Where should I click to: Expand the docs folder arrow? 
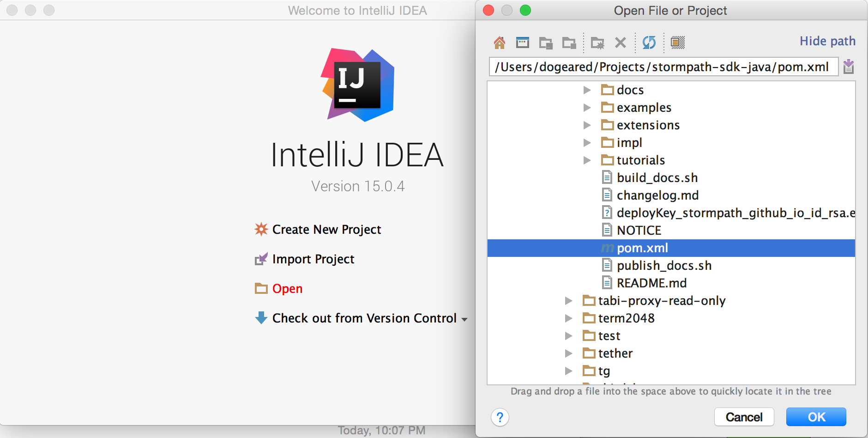pyautogui.click(x=587, y=90)
